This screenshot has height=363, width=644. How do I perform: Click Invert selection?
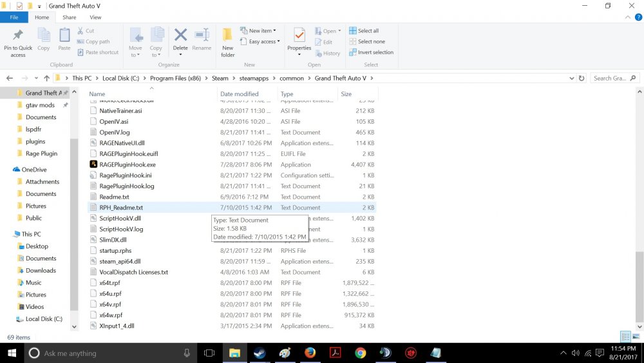(x=372, y=52)
